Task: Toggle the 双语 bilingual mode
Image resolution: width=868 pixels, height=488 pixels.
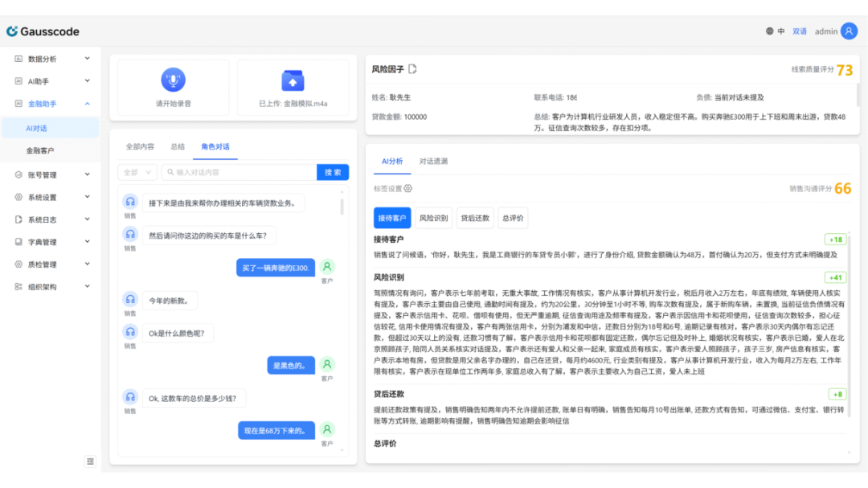Action: click(x=800, y=31)
